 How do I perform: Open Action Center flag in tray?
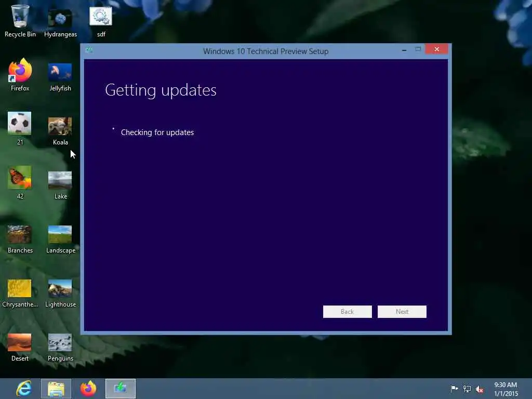point(454,389)
